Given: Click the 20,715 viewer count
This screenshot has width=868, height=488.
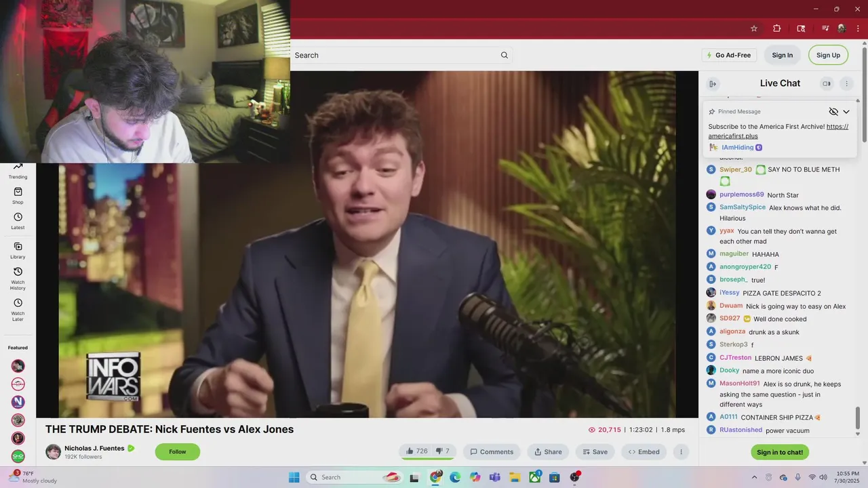Looking at the screenshot, I should click(x=604, y=430).
